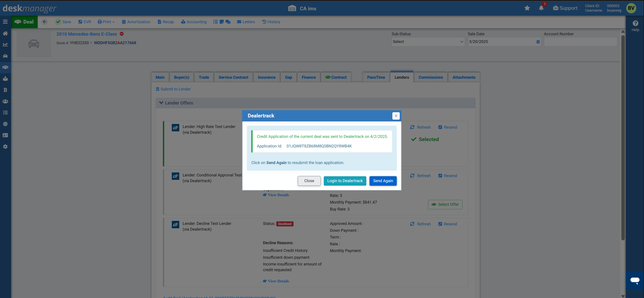This screenshot has width=644, height=298.
Task: Switch to the Buyer(s) tab
Action: [x=181, y=77]
